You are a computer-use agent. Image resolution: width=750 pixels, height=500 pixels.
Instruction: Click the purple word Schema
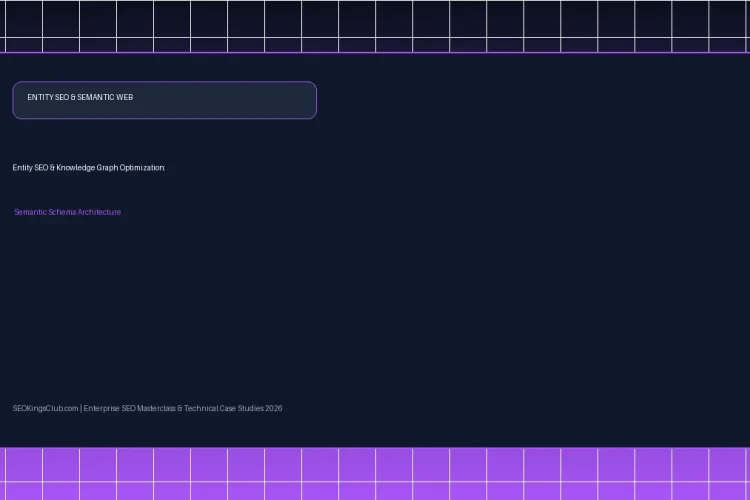(x=62, y=212)
